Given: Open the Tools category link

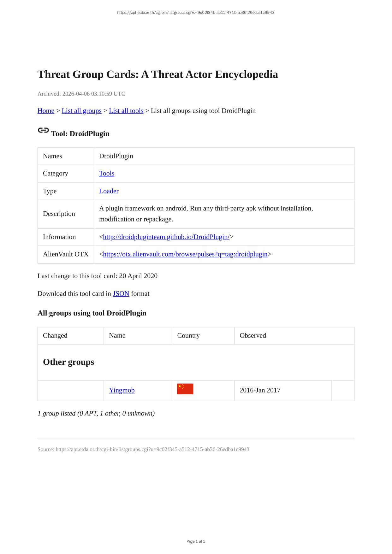Looking at the screenshot, I should [x=107, y=174].
